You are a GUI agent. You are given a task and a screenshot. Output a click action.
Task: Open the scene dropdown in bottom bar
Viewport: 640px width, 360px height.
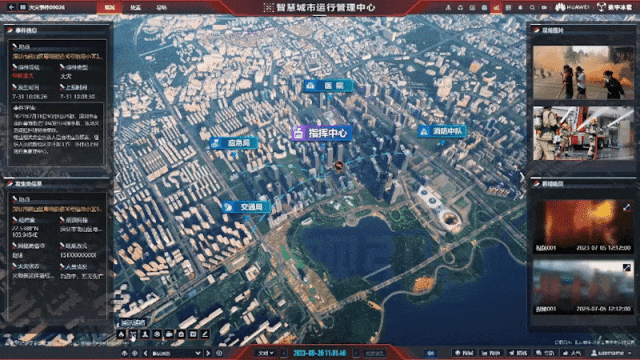176,353
